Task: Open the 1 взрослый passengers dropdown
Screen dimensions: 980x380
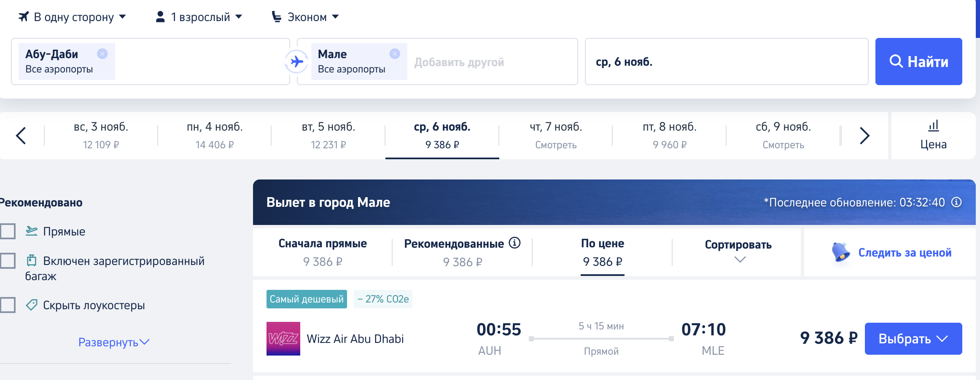Action: tap(199, 17)
